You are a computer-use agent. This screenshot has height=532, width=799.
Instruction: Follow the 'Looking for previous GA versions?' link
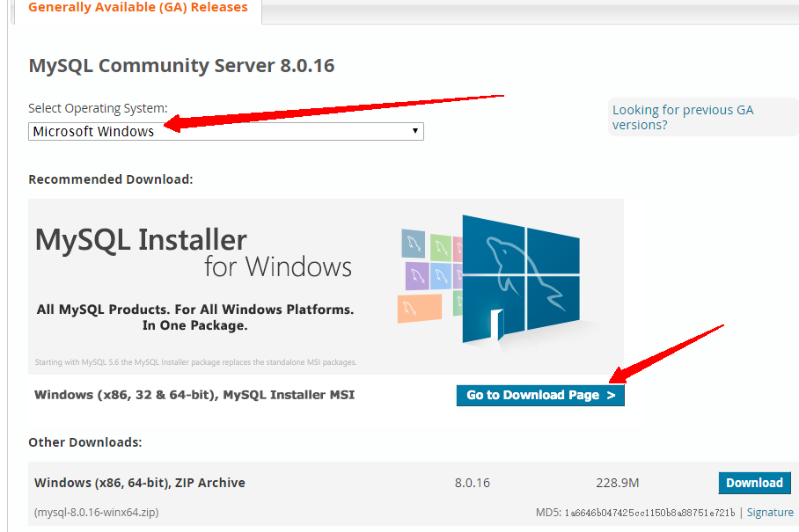683,117
